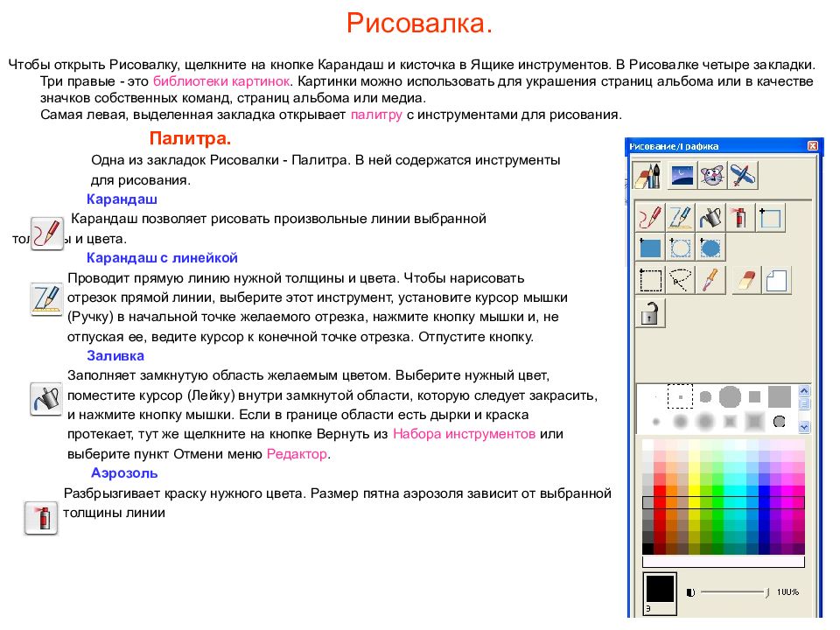This screenshot has height=630, width=840.
Task: Select the Pencil with ruler tool in the panel
Action: (x=680, y=218)
